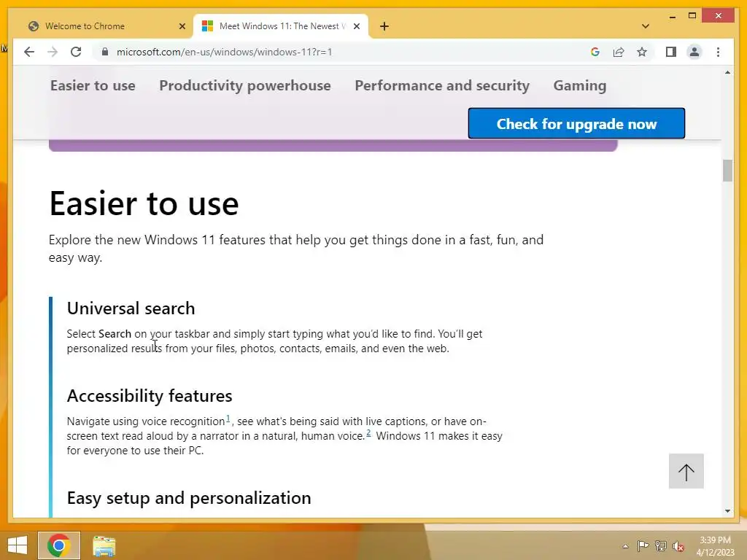This screenshot has width=747, height=560.
Task: Bookmark this tab with the star icon
Action: pyautogui.click(x=642, y=52)
